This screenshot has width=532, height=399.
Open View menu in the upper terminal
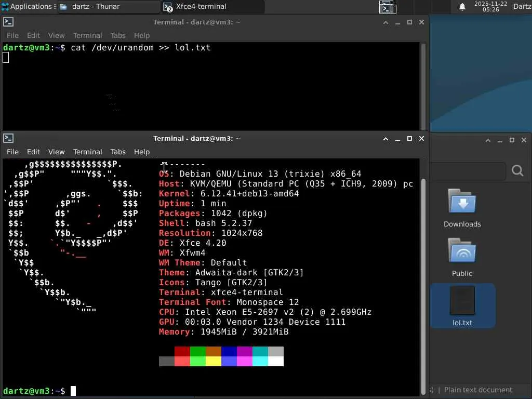[x=56, y=35]
